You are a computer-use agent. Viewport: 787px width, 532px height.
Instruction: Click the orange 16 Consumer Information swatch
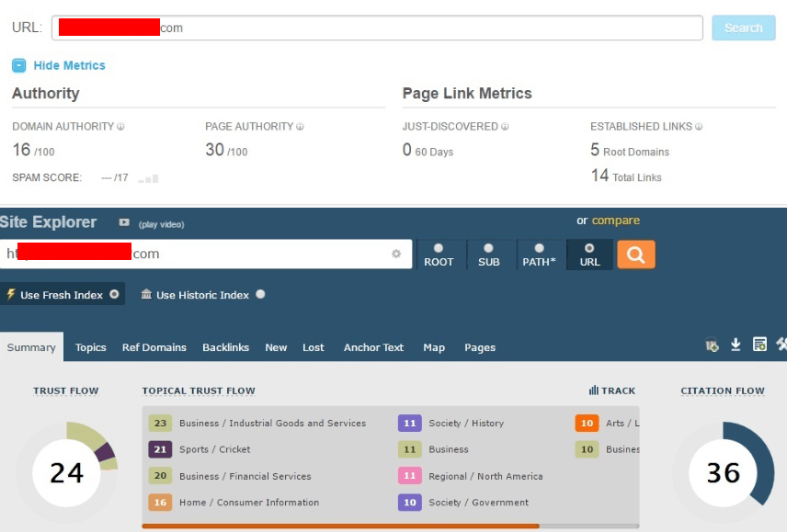pyautogui.click(x=160, y=502)
